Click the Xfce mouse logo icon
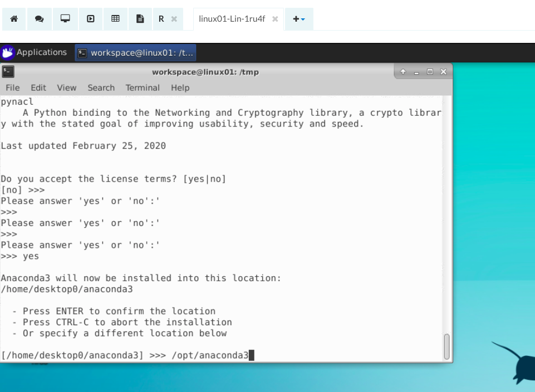 (8, 53)
